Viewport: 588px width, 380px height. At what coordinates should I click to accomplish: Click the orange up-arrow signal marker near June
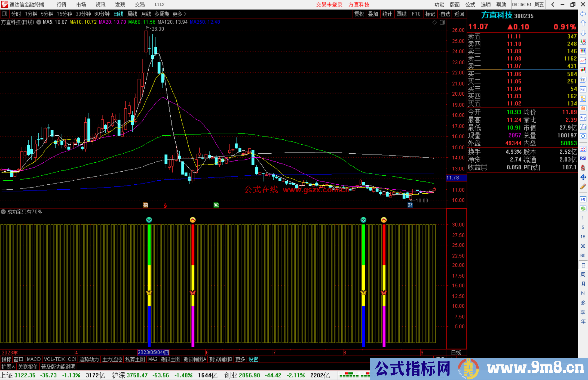click(193, 220)
